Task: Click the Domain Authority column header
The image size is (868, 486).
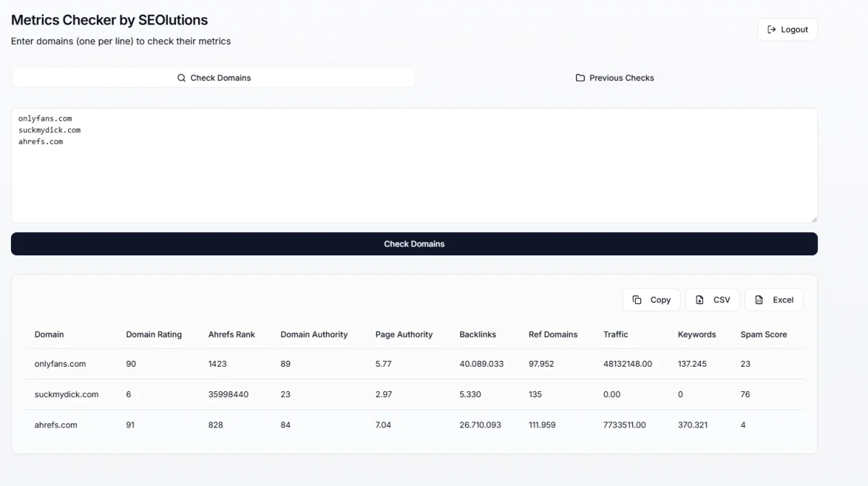Action: coord(314,335)
